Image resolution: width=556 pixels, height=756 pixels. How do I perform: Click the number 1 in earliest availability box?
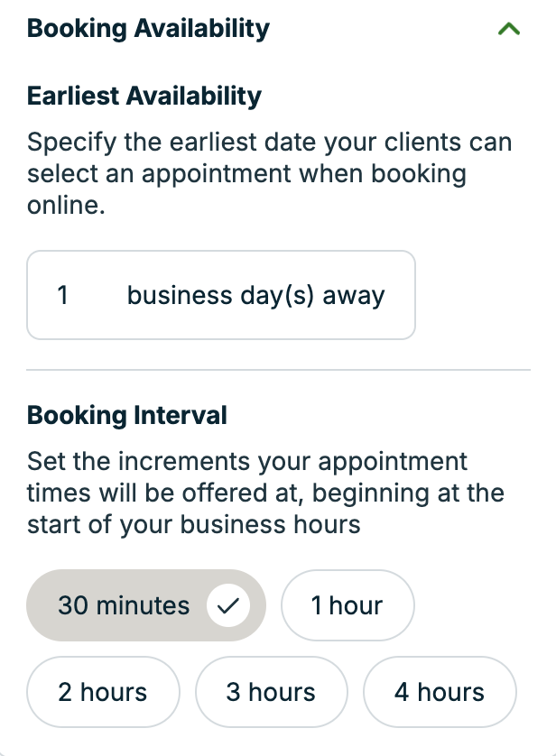[63, 295]
